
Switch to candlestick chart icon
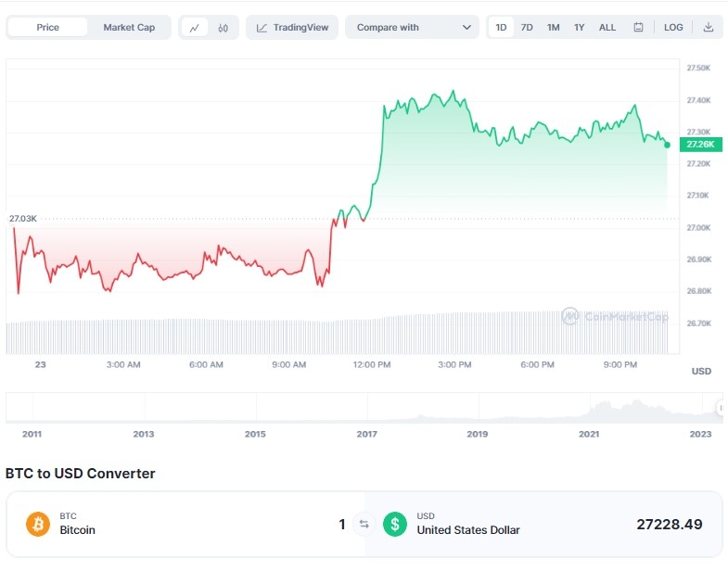click(223, 28)
